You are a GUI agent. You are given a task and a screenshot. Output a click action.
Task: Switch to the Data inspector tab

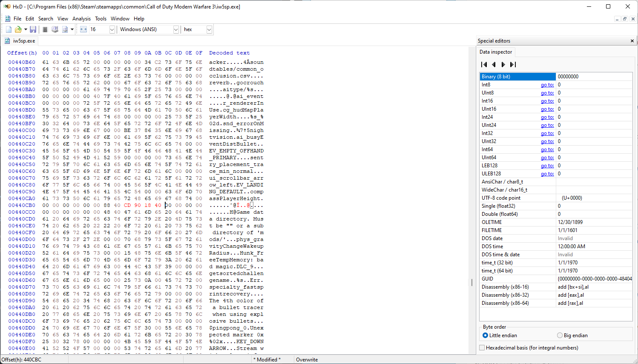click(x=496, y=52)
